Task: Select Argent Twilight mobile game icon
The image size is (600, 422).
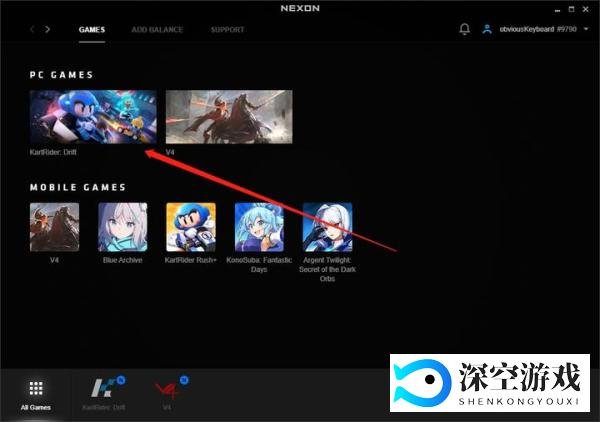Action: pyautogui.click(x=328, y=227)
